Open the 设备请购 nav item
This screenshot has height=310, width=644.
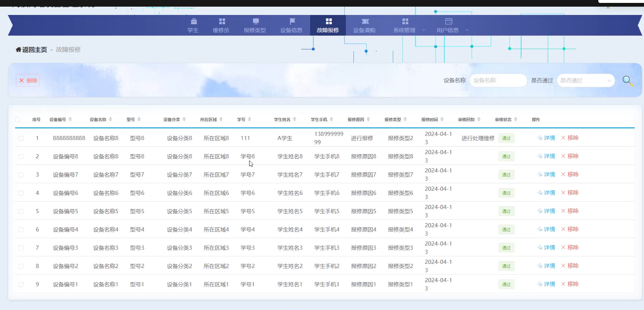(x=365, y=25)
